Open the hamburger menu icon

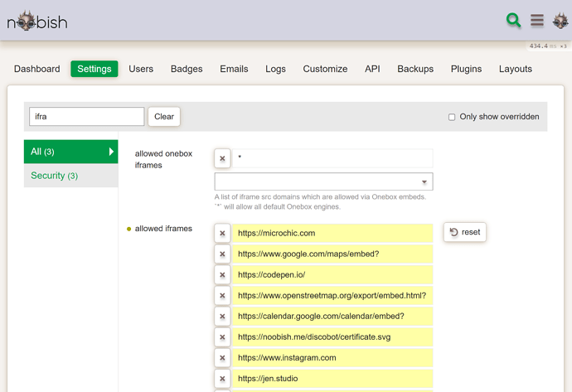click(x=537, y=21)
